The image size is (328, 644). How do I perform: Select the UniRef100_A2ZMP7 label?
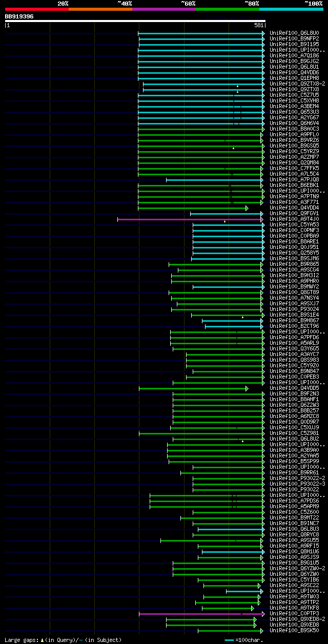[294, 157]
